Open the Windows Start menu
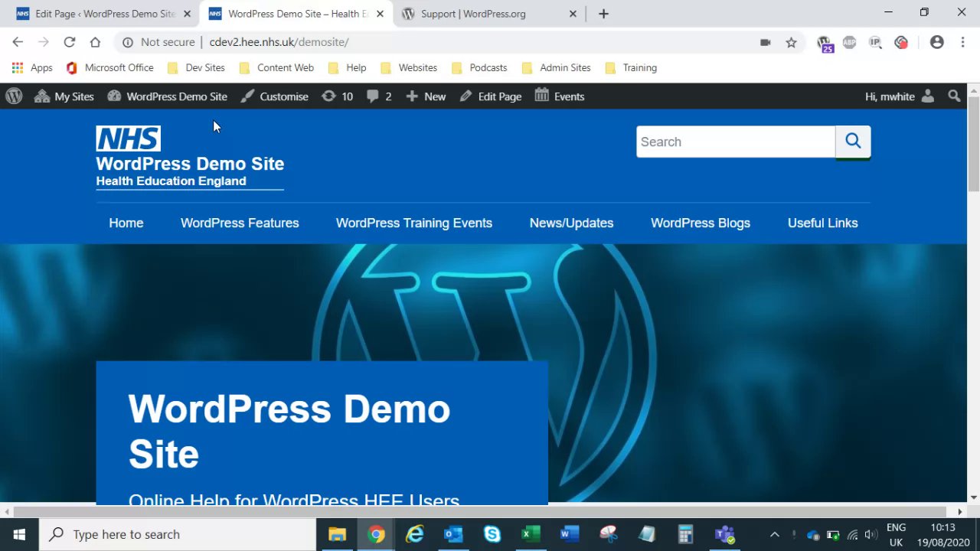 pos(19,534)
